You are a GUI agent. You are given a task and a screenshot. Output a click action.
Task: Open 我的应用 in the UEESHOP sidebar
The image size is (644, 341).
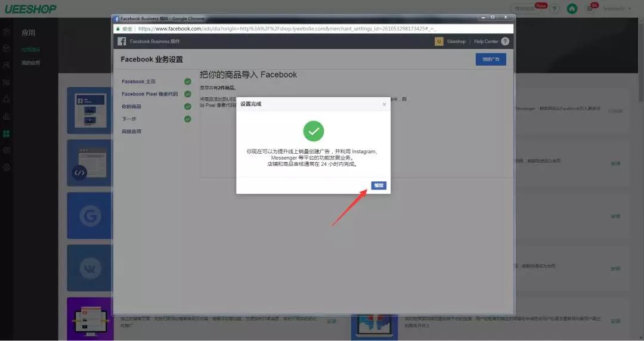tap(31, 63)
